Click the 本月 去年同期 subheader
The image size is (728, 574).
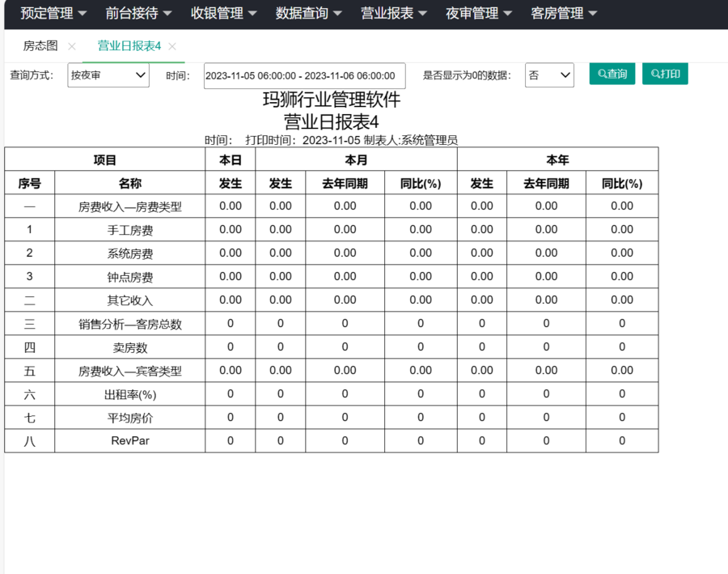[x=345, y=183]
